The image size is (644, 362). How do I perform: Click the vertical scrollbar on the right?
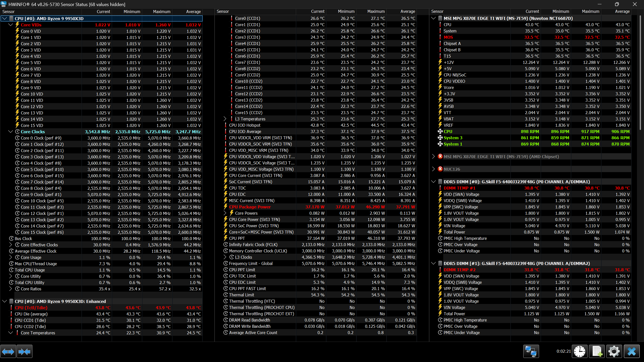click(640, 73)
